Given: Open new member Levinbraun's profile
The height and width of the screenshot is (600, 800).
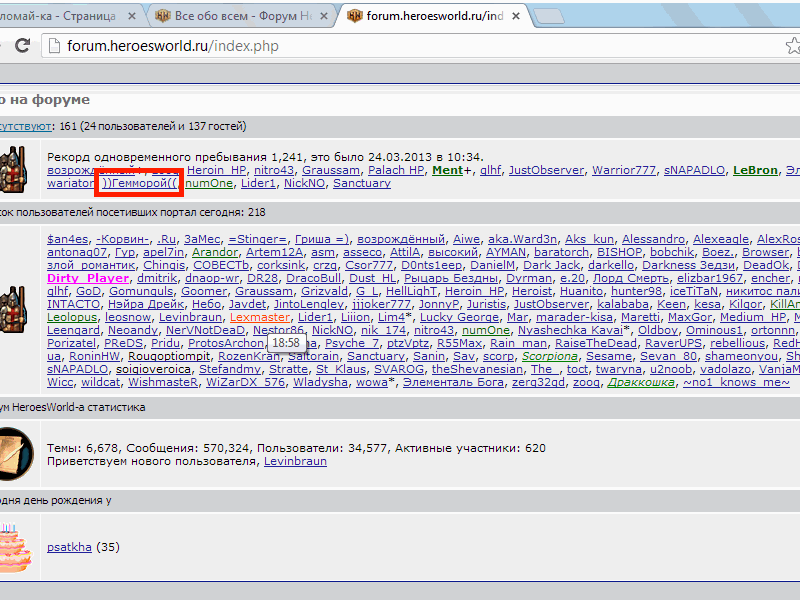Looking at the screenshot, I should [295, 461].
